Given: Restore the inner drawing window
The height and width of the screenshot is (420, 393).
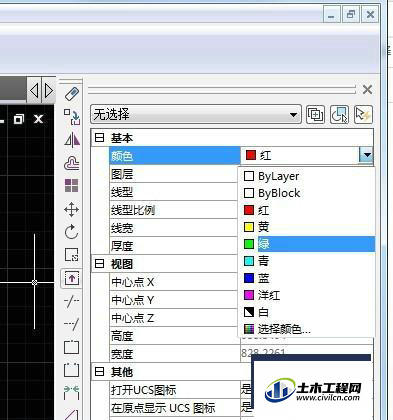Looking at the screenshot, I should pyautogui.click(x=19, y=119).
